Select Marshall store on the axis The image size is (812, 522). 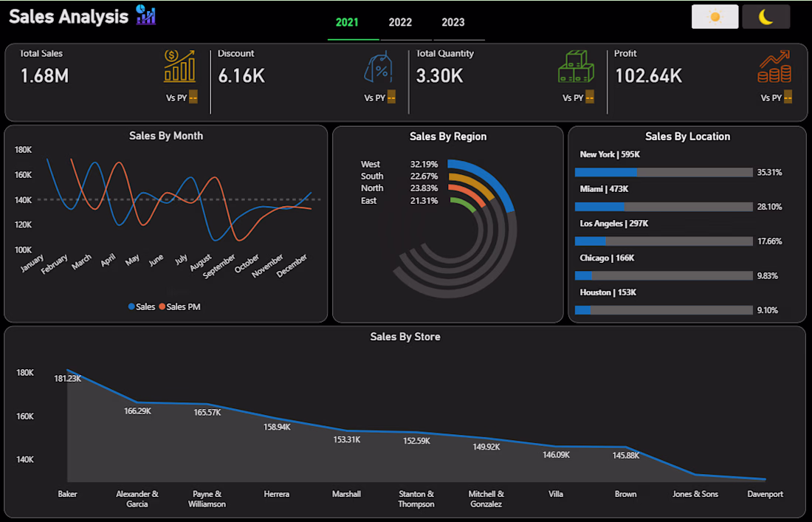[346, 494]
